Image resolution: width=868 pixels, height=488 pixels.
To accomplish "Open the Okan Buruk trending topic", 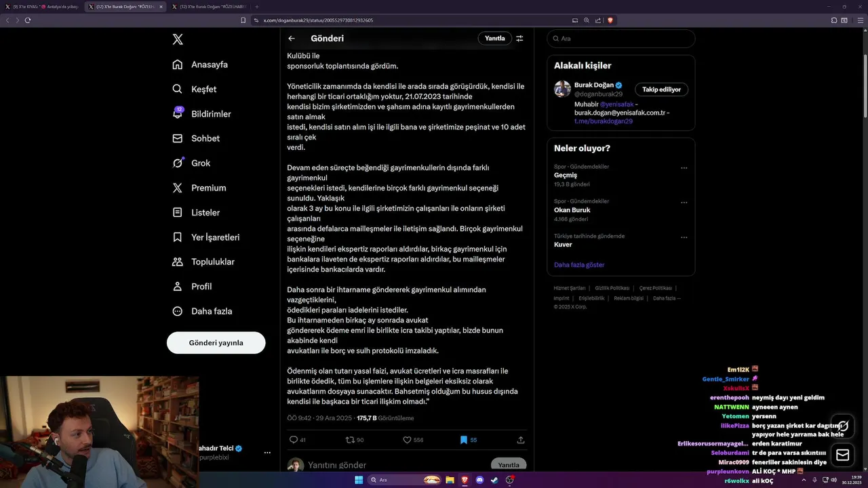I will coord(572,209).
